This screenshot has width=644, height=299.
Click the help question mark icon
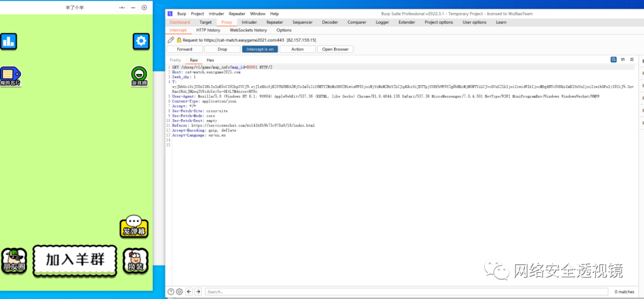pos(171,292)
